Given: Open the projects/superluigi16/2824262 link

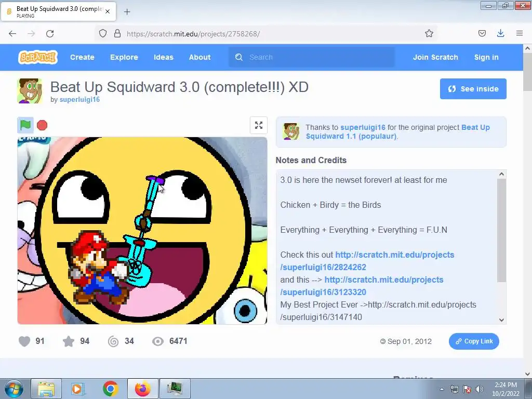Looking at the screenshot, I should click(x=367, y=261).
